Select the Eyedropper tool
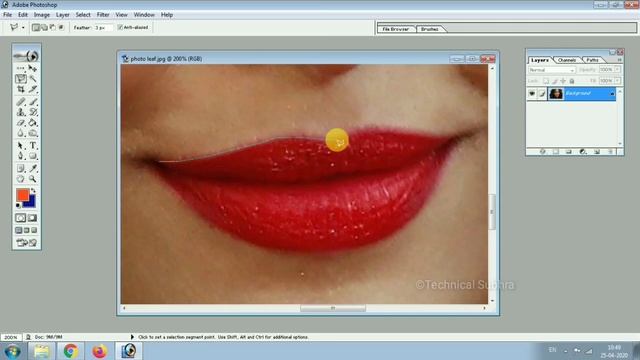 coord(33,168)
